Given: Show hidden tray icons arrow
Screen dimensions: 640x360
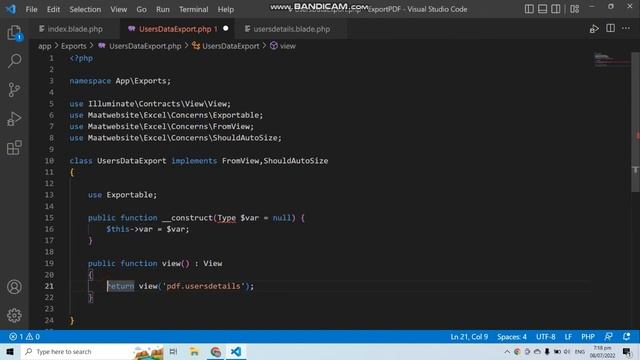Looking at the screenshot, I should pyautogui.click(x=507, y=351).
